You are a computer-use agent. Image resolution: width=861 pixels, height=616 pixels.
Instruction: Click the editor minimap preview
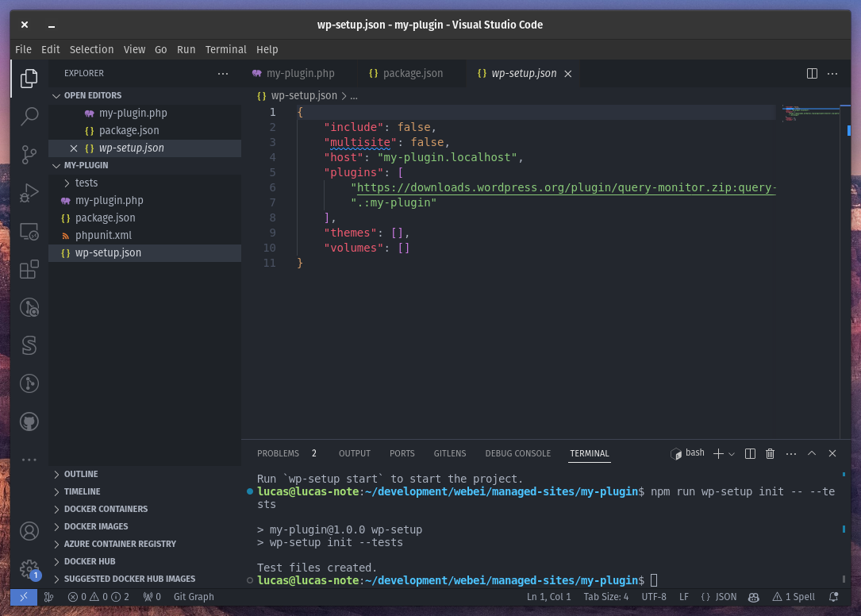810,113
